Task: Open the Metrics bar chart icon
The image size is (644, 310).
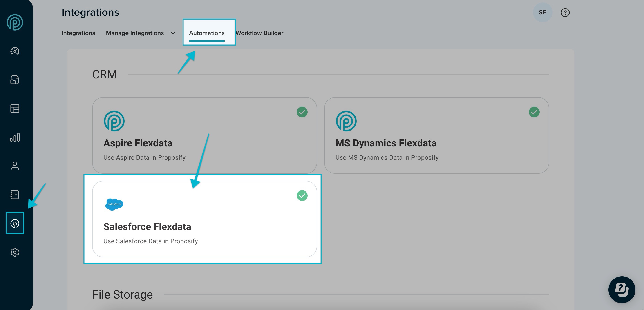Action: (x=15, y=137)
